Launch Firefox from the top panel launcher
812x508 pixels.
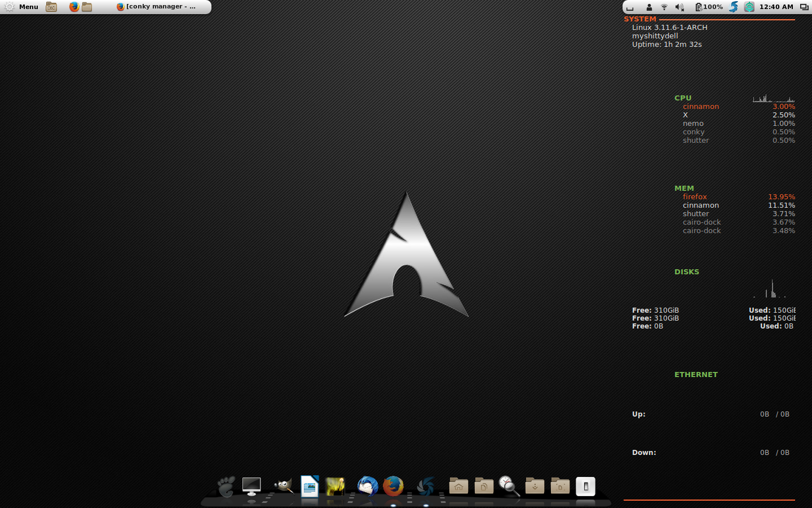(x=74, y=7)
